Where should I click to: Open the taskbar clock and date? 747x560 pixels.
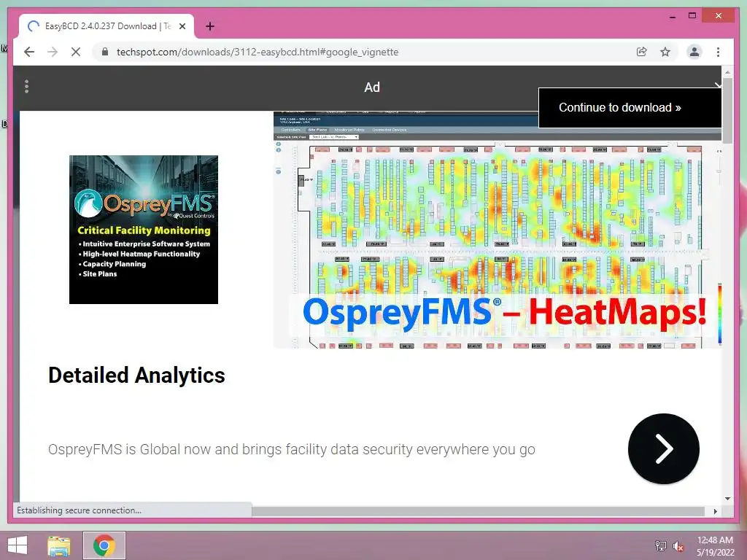click(x=715, y=545)
